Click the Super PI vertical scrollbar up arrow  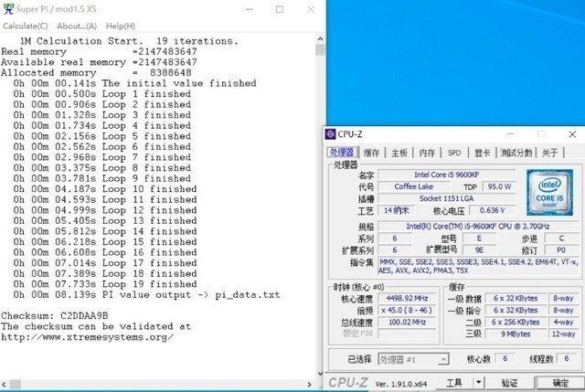click(x=320, y=38)
